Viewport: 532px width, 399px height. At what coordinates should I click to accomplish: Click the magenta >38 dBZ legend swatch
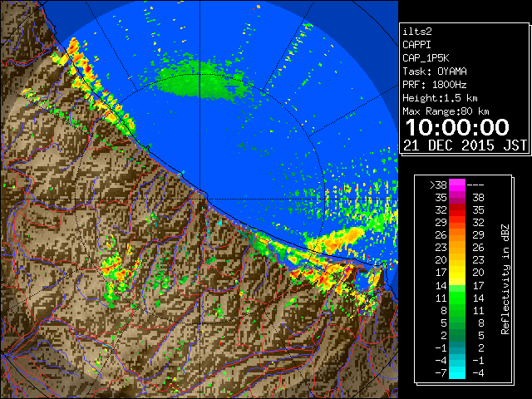(x=456, y=185)
